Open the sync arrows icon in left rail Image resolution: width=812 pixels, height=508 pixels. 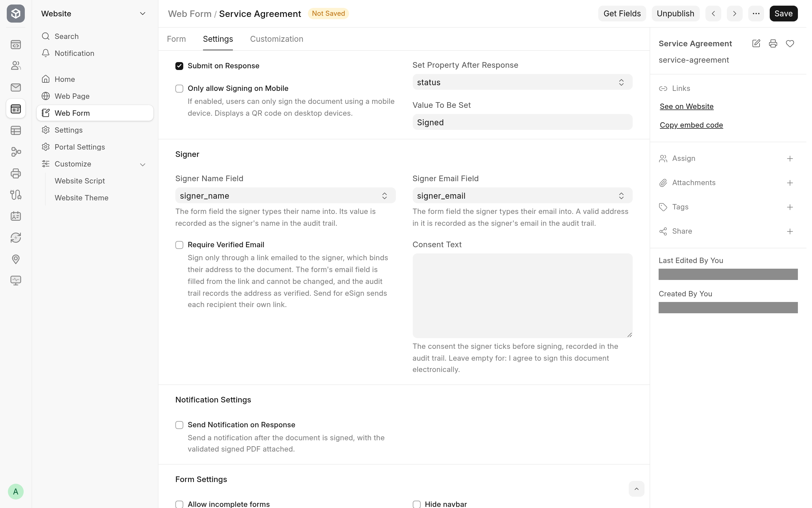tap(16, 238)
